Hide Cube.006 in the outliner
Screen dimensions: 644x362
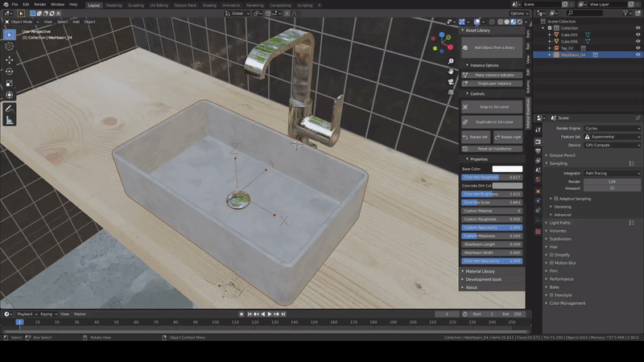click(638, 41)
